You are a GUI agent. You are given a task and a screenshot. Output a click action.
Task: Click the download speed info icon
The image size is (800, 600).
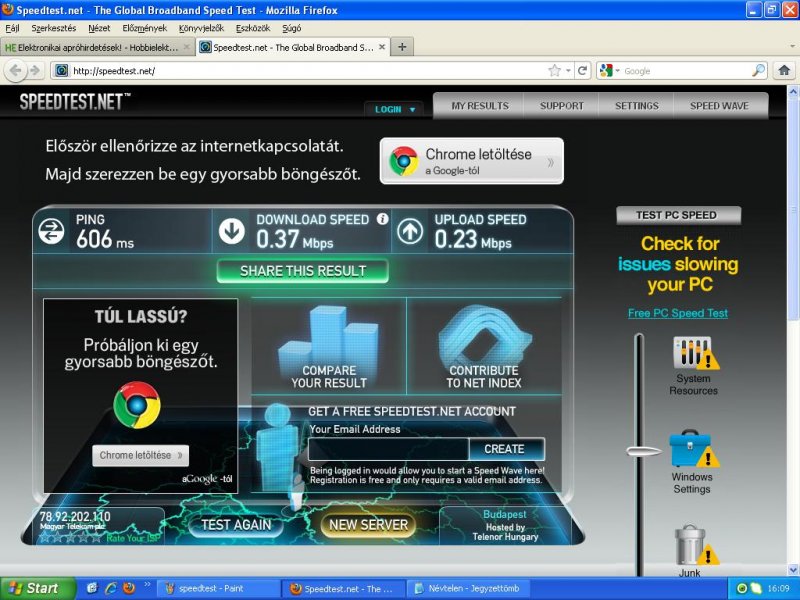[382, 219]
